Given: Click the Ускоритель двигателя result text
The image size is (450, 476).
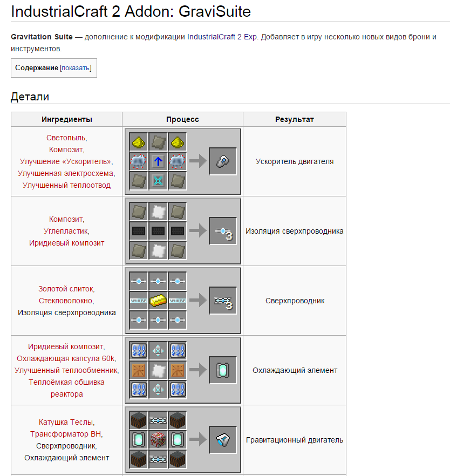Looking at the screenshot, I should [x=295, y=161].
